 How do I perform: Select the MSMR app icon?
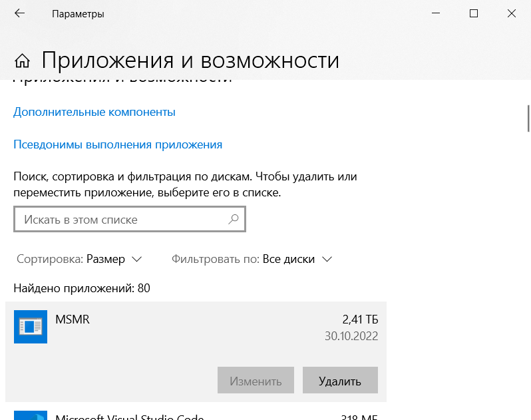click(x=31, y=327)
